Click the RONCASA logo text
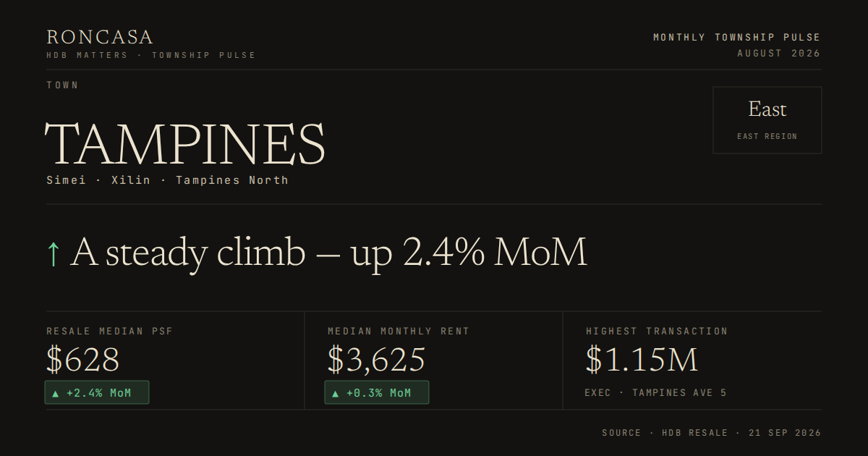Image resolution: width=868 pixels, height=456 pixels. click(100, 38)
